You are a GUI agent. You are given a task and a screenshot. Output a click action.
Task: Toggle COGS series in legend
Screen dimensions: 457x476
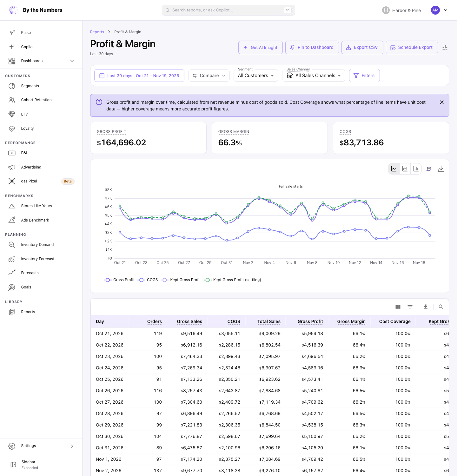coord(148,280)
